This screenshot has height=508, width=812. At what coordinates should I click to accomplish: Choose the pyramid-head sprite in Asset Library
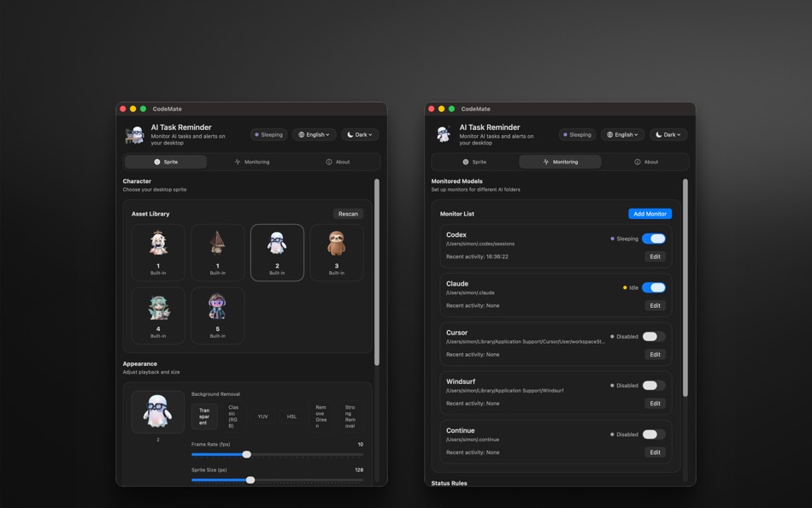[x=217, y=252]
